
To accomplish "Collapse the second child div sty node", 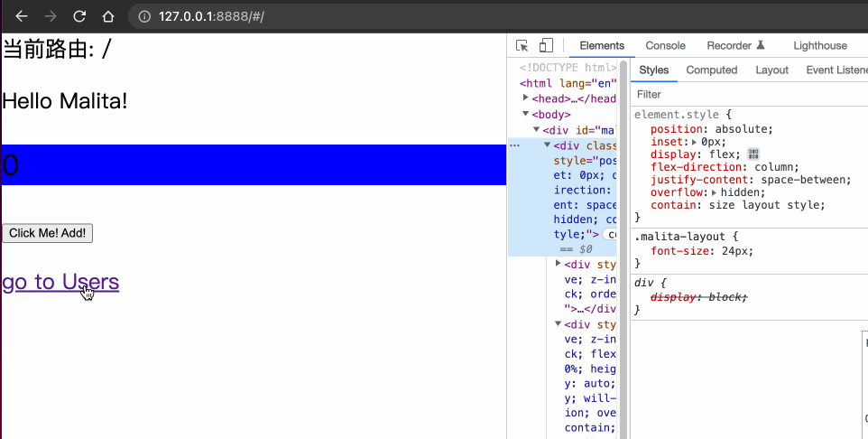I will tap(558, 323).
